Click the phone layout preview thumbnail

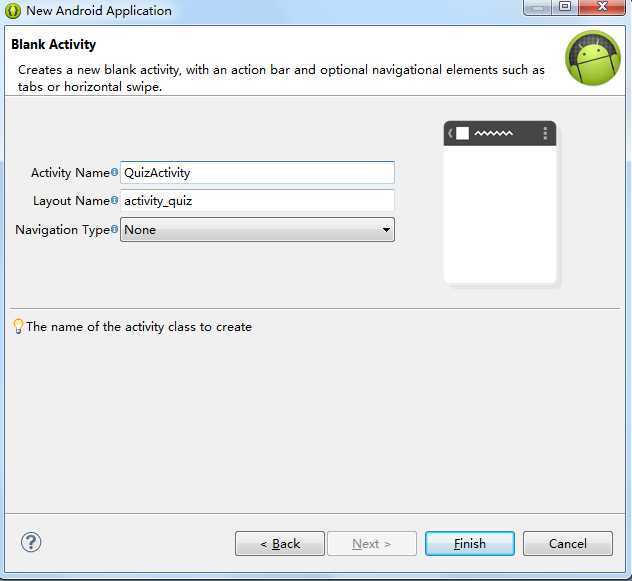pyautogui.click(x=500, y=203)
